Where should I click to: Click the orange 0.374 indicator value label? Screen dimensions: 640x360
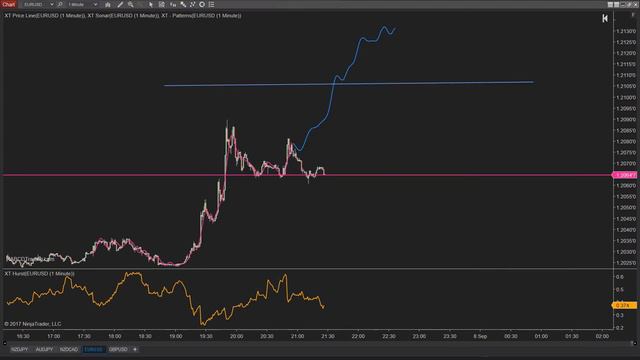pyautogui.click(x=624, y=305)
